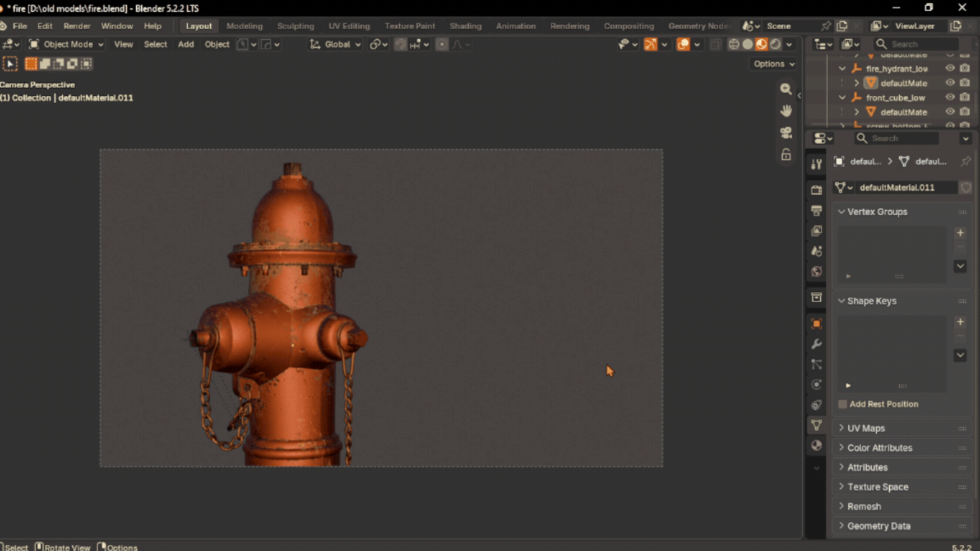This screenshot has width=980, height=551.
Task: Click the viewport Zoom magnifier icon
Action: (x=786, y=88)
